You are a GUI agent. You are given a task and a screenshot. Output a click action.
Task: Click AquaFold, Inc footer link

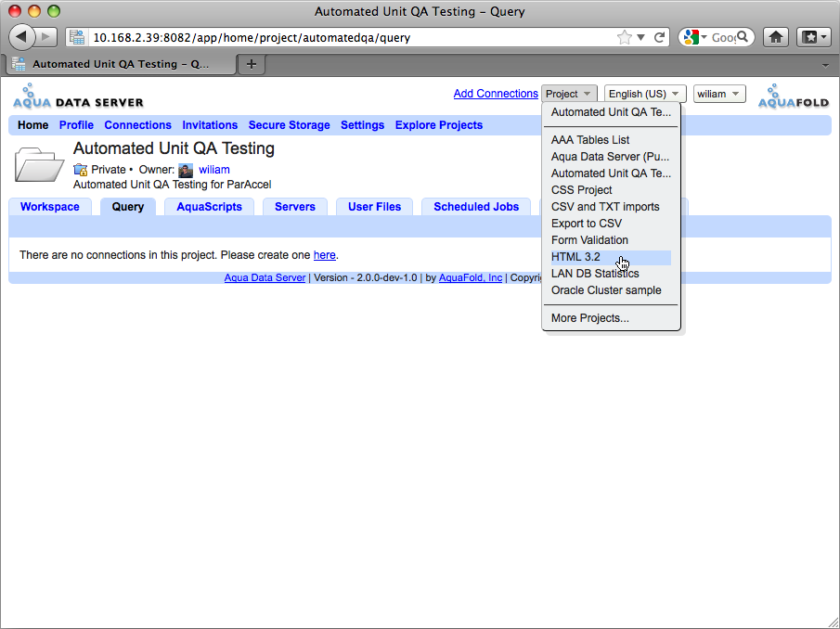[x=471, y=277]
